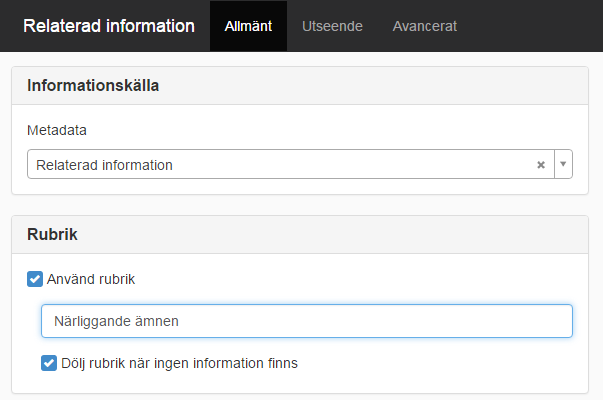The image size is (603, 400).
Task: Toggle Dölj rubrik när ingen information finns
Action: (49, 363)
